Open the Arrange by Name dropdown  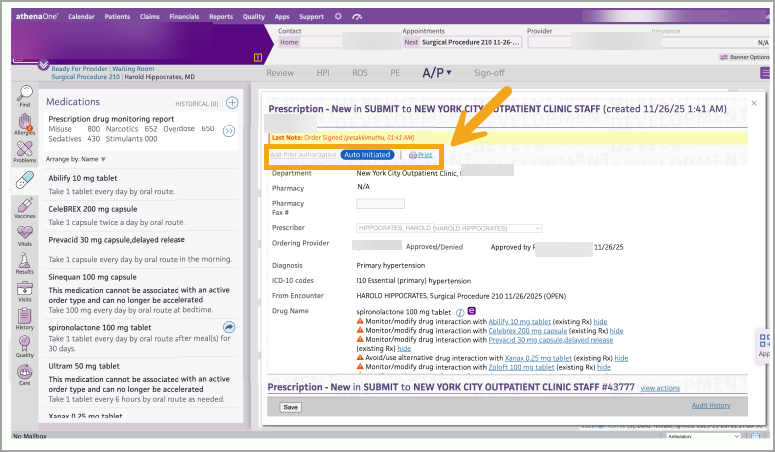pyautogui.click(x=76, y=159)
